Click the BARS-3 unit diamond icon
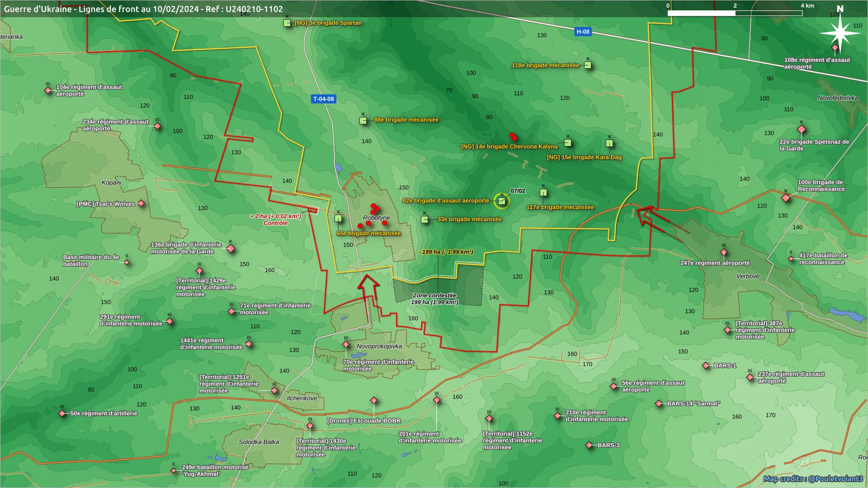Viewport: 868px width, 488px height. click(589, 445)
